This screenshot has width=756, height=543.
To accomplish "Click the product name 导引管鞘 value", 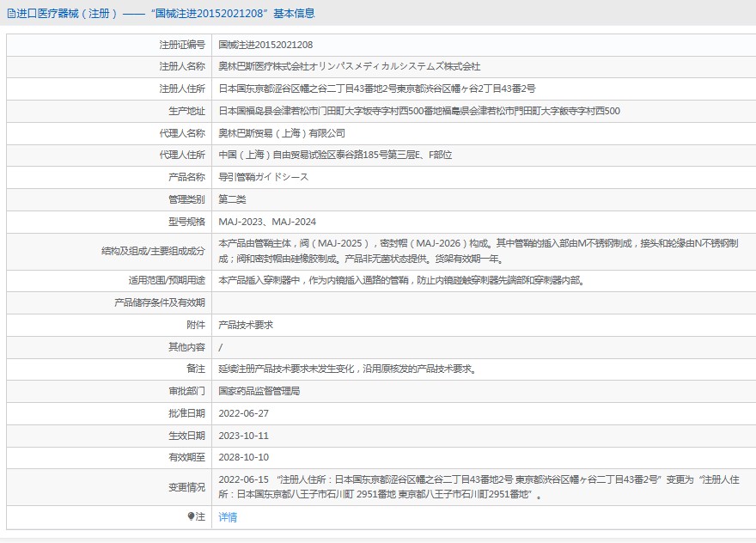I will pyautogui.click(x=263, y=177).
